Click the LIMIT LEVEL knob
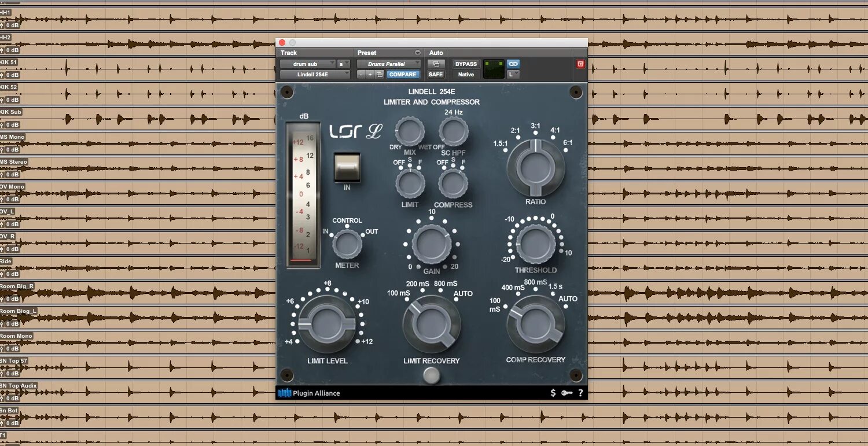Image resolution: width=868 pixels, height=446 pixels. (326, 324)
